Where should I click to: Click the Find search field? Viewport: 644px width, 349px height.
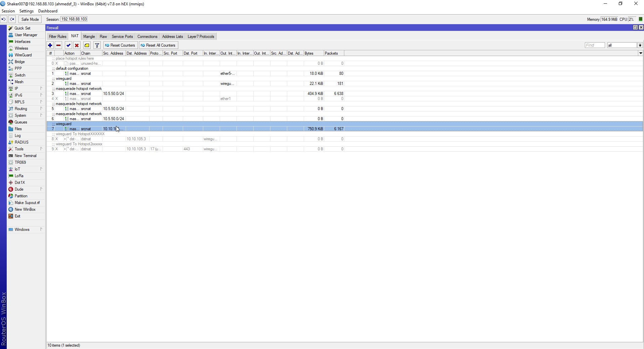pos(595,45)
